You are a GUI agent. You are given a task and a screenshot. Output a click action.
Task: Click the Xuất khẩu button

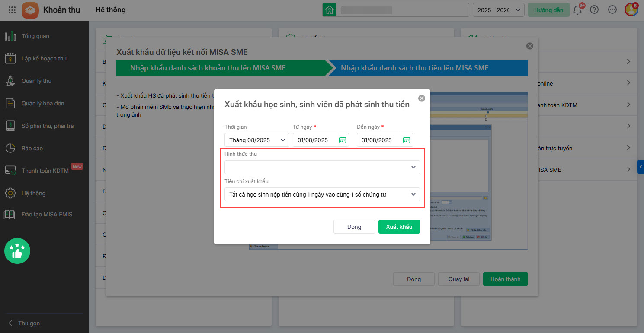399,227
